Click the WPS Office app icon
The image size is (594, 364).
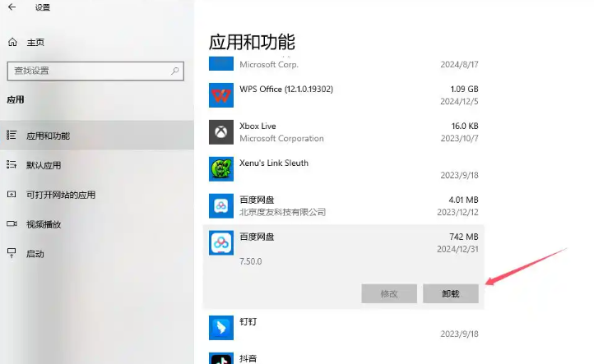pos(221,95)
